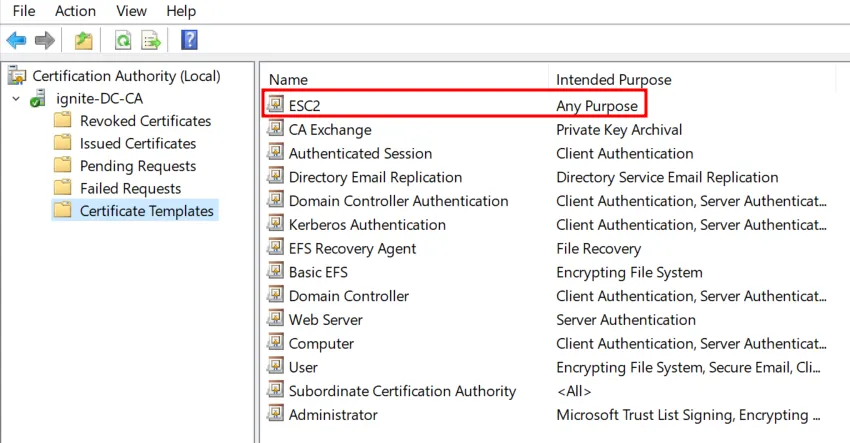Screen dimensions: 850x443
Task: Open Help with the question mark icon
Action: click(189, 40)
